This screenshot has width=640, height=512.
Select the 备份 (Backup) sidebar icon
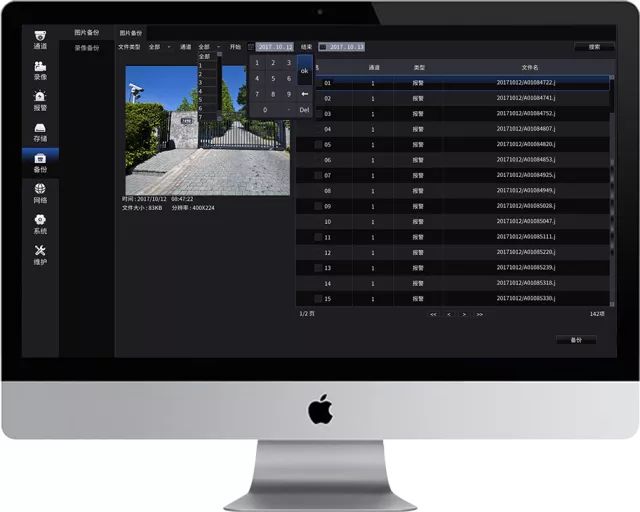40,160
